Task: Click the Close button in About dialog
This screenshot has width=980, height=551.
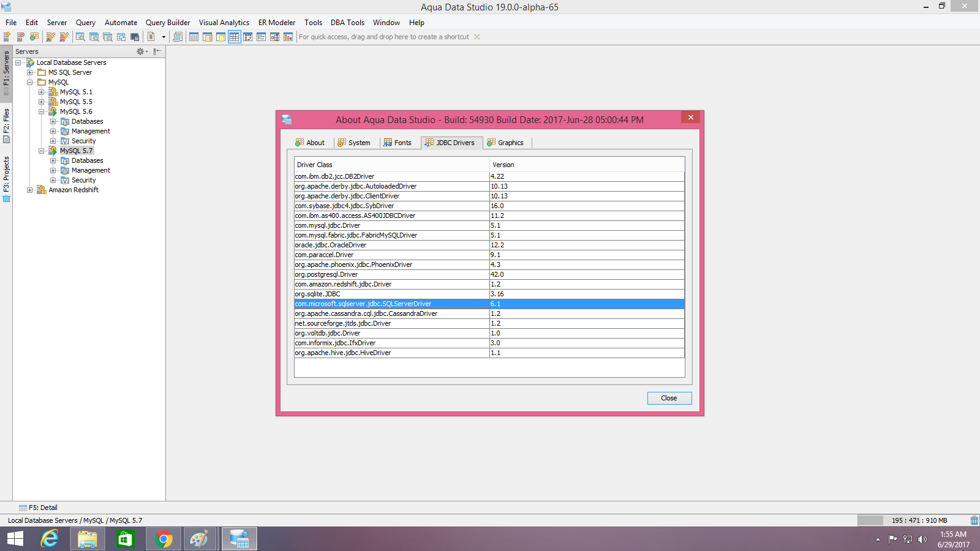Action: (669, 398)
